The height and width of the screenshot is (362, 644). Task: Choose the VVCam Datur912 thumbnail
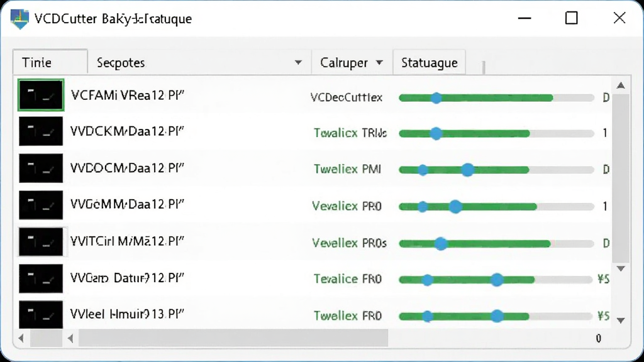click(x=41, y=278)
